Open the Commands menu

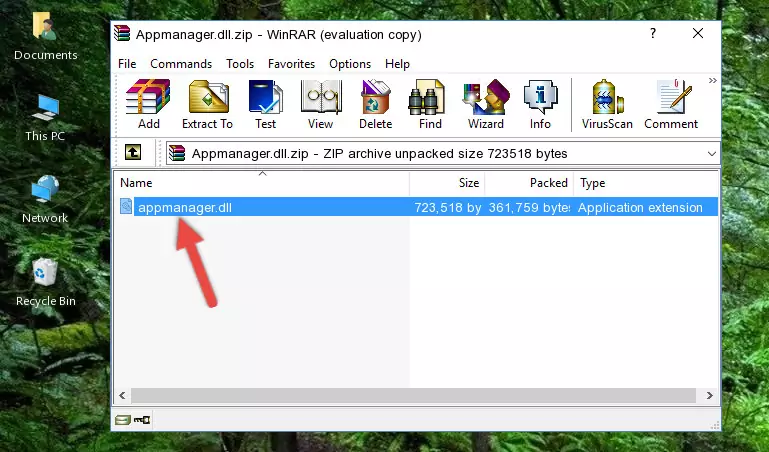point(181,64)
